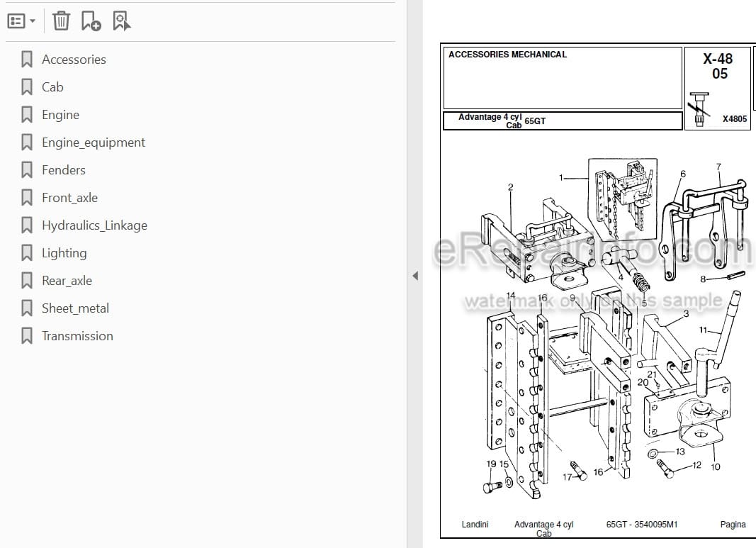Open the Hydraulics_Linkage bookmark
The height and width of the screenshot is (548, 756).
click(x=94, y=225)
